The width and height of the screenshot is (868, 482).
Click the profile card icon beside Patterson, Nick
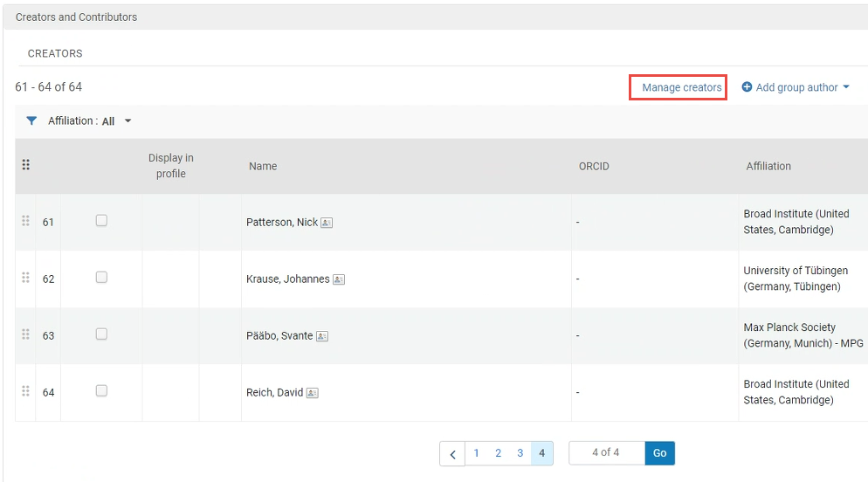click(x=327, y=223)
